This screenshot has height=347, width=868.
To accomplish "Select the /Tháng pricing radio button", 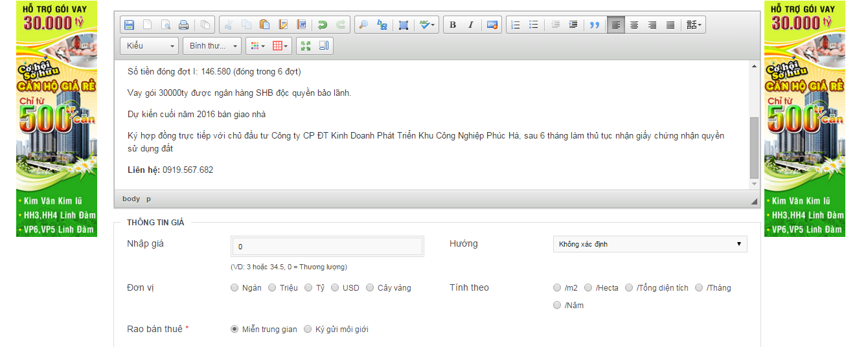I will (699, 288).
